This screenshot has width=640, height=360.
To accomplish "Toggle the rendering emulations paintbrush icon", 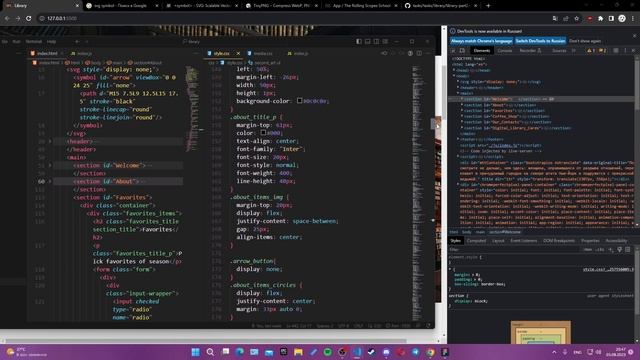I will (619, 249).
